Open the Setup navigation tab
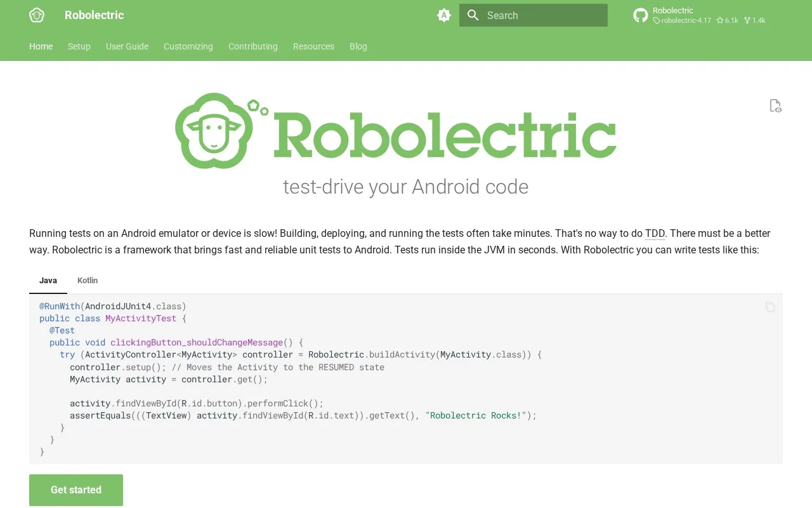812x508 pixels. [79, 46]
